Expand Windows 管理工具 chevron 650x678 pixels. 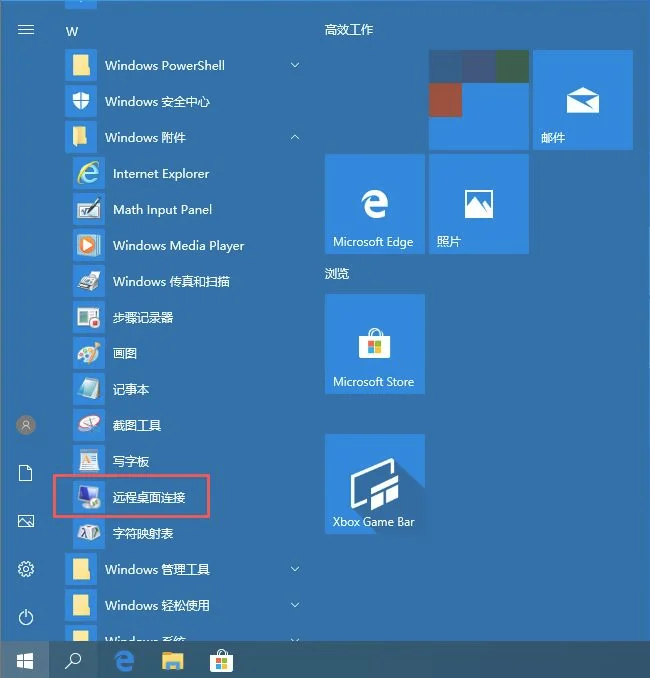pos(295,569)
